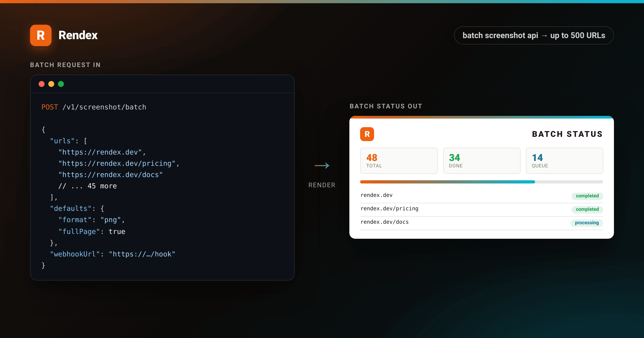Click the "format": "png" line
Viewport: 644px width, 338px height.
pyautogui.click(x=92, y=220)
